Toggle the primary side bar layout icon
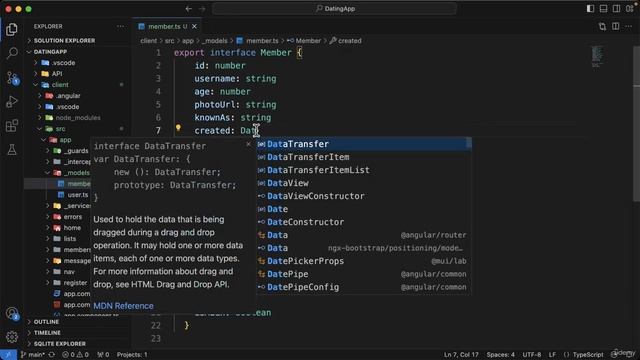This screenshot has width=640, height=360. tap(590, 9)
